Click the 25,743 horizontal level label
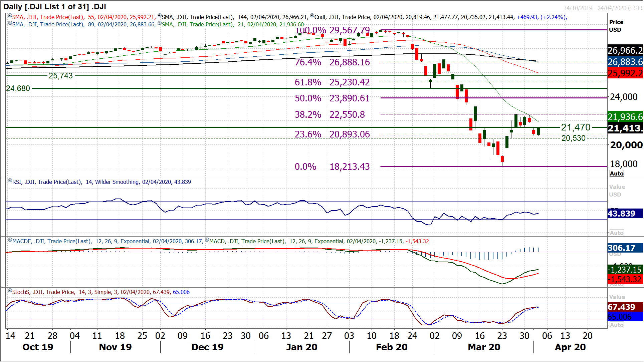 (61, 76)
